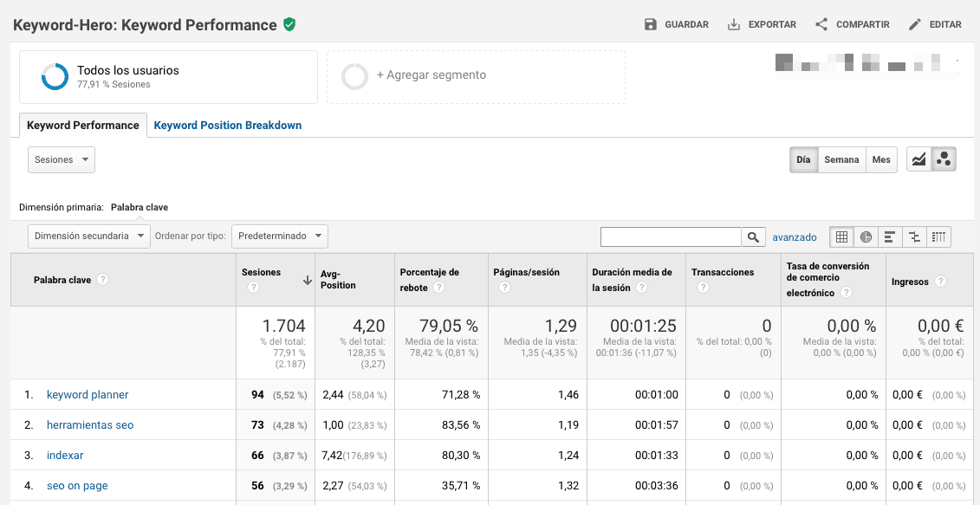Click the Editar pencil icon
The height and width of the screenshot is (505, 980).
pos(915,24)
